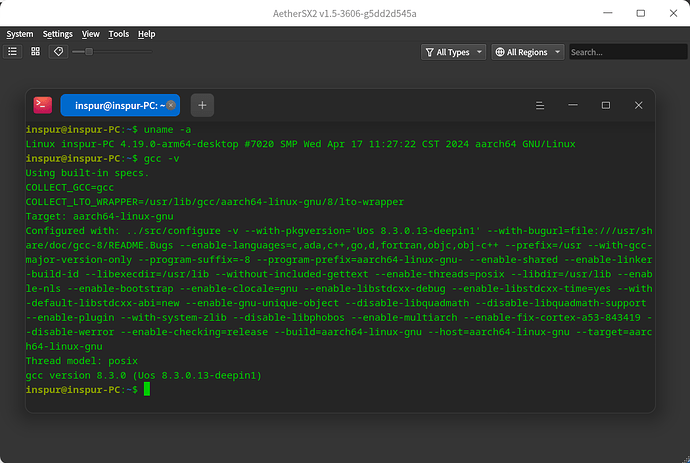Close the terminal window
Viewport: 690px width, 463px height.
639,105
